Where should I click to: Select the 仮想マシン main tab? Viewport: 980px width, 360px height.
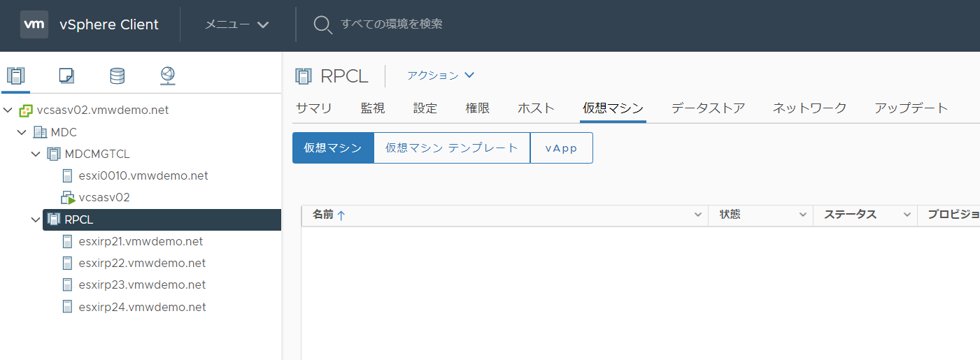click(x=613, y=108)
